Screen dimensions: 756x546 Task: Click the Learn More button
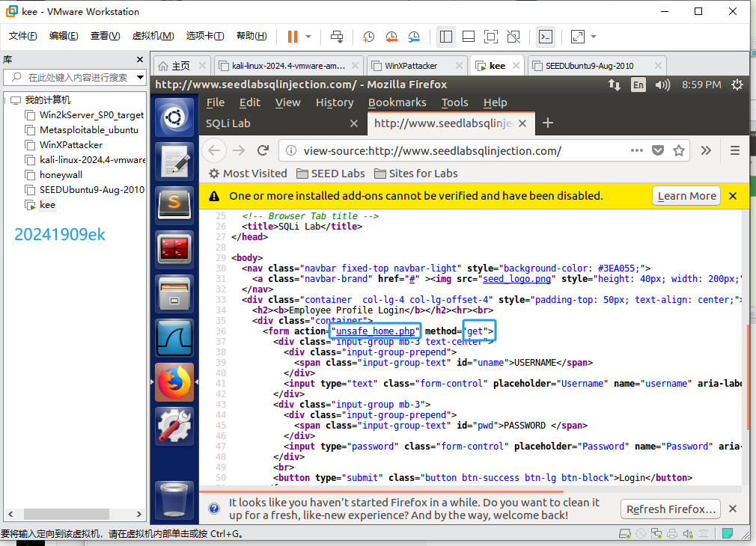click(686, 196)
